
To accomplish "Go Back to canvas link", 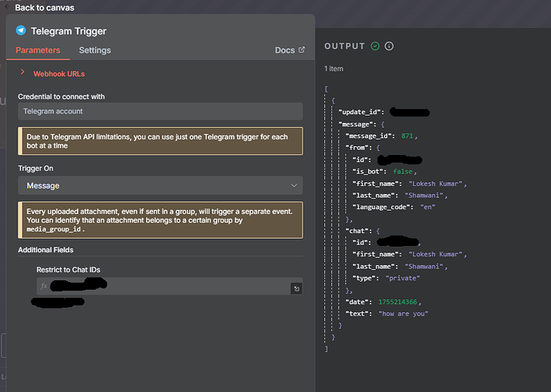I will pos(45,7).
